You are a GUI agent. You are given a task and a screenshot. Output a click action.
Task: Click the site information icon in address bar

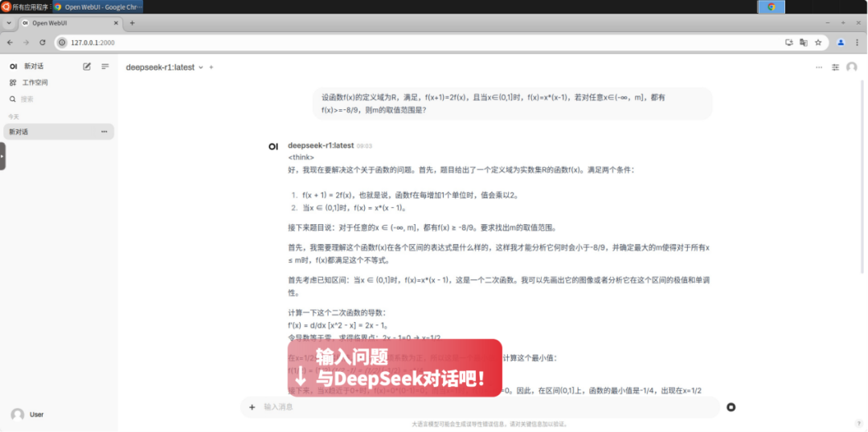pyautogui.click(x=62, y=43)
